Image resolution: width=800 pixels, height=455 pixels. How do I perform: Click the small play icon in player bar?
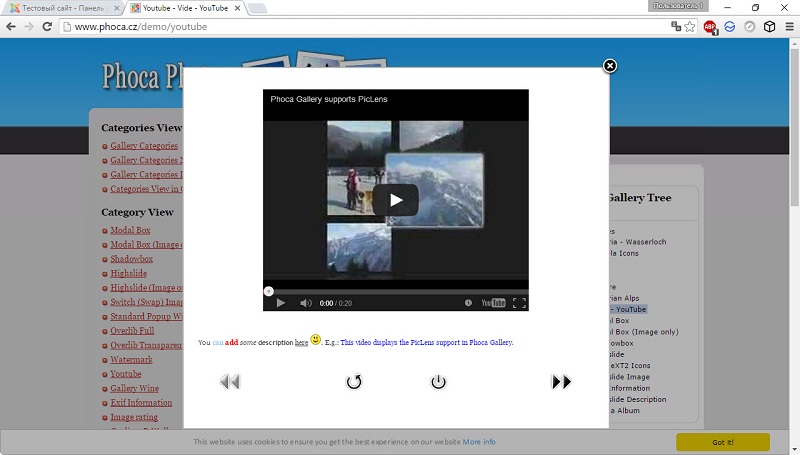coord(280,303)
